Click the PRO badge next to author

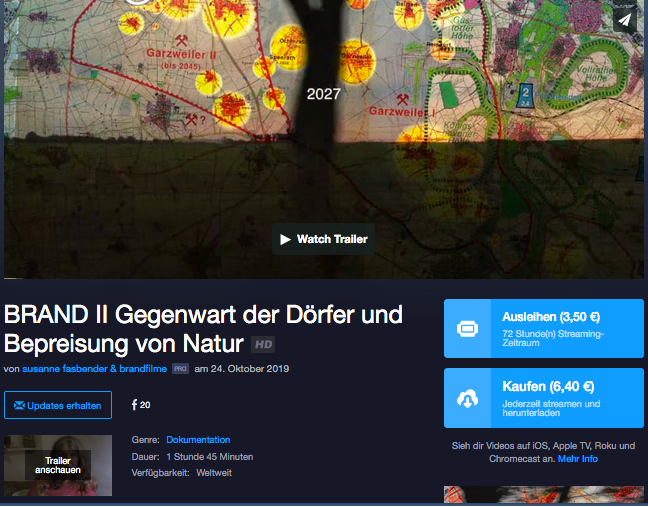(x=180, y=369)
